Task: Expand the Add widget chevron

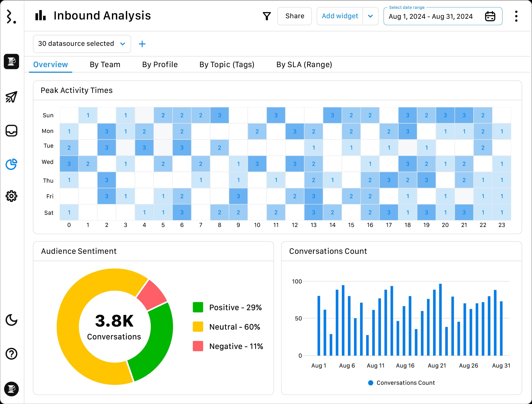Action: point(370,16)
